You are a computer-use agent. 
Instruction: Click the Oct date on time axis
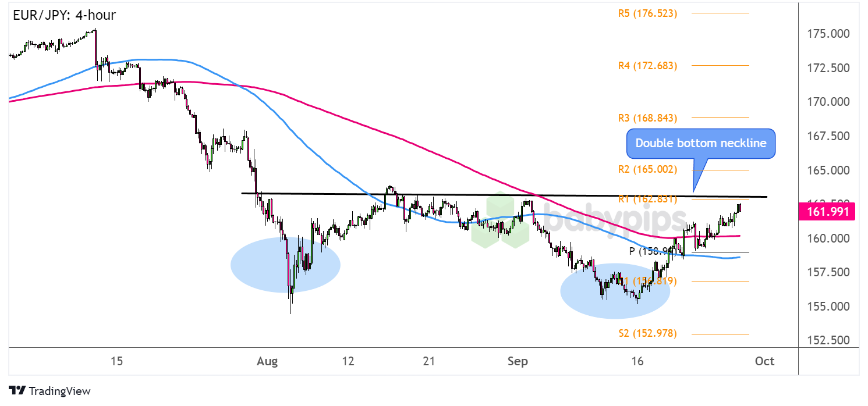[x=764, y=361]
